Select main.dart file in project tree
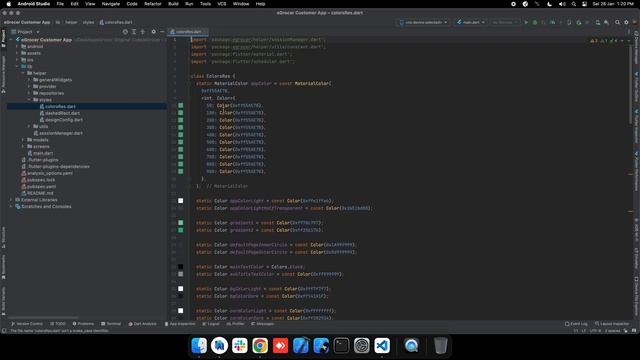 point(43,153)
